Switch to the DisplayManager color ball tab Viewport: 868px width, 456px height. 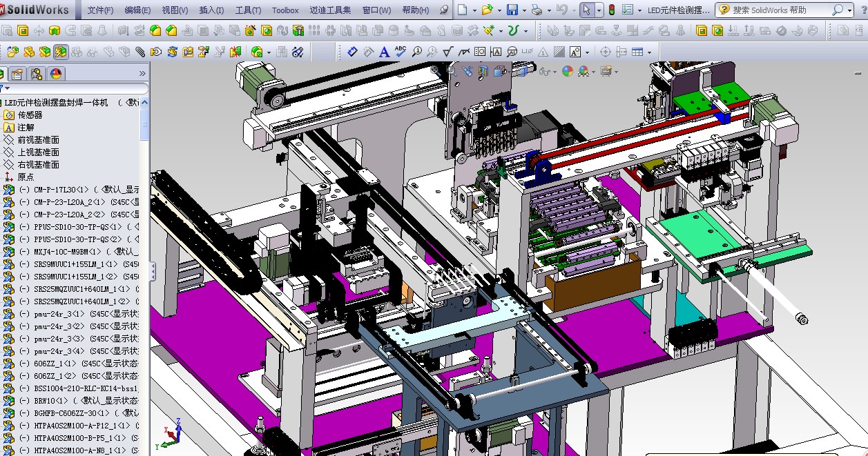56,74
